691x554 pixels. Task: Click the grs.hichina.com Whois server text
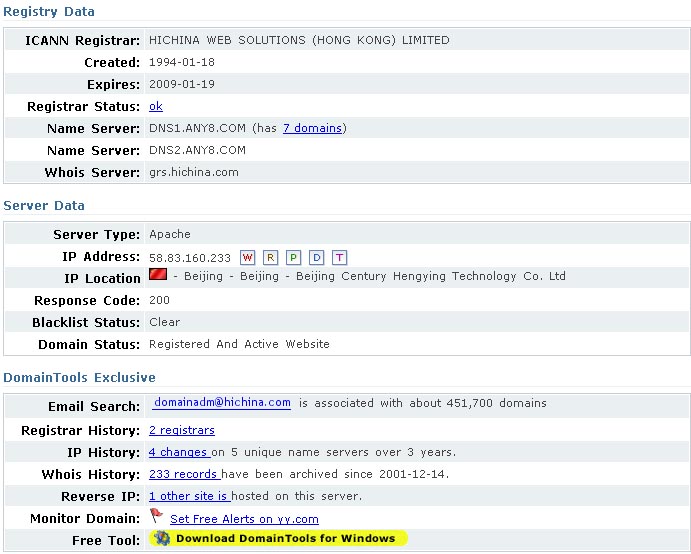193,172
